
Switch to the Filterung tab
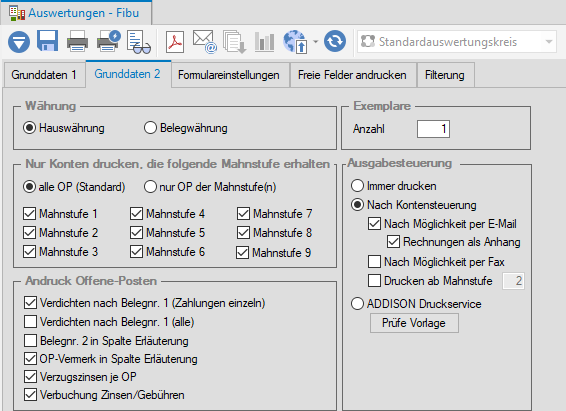[x=445, y=75]
